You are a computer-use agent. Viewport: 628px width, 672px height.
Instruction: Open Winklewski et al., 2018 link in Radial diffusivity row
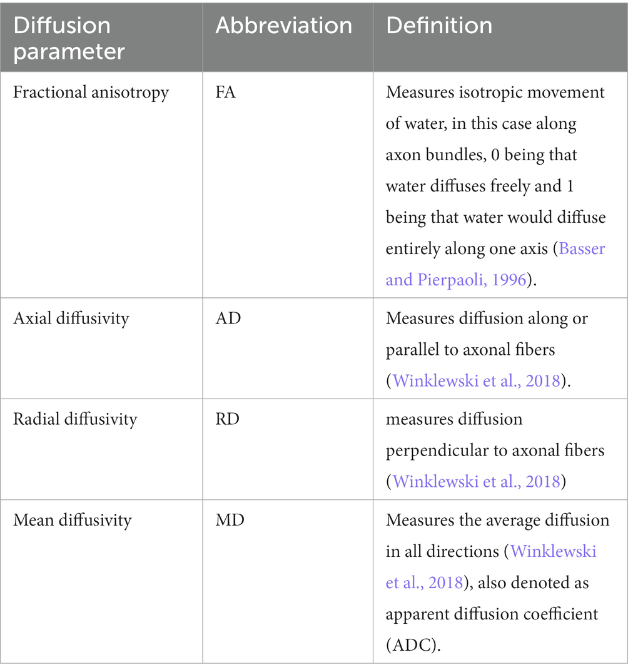477,481
